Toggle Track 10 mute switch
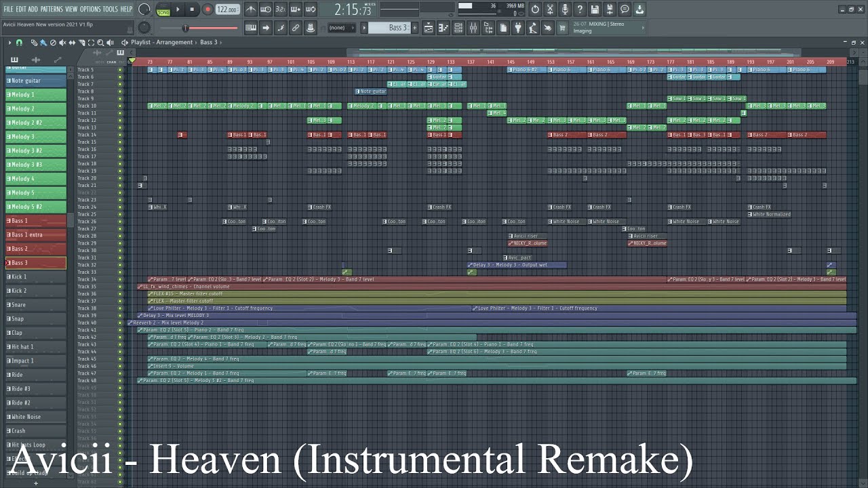Viewport: 868px width, 488px height. [120, 106]
